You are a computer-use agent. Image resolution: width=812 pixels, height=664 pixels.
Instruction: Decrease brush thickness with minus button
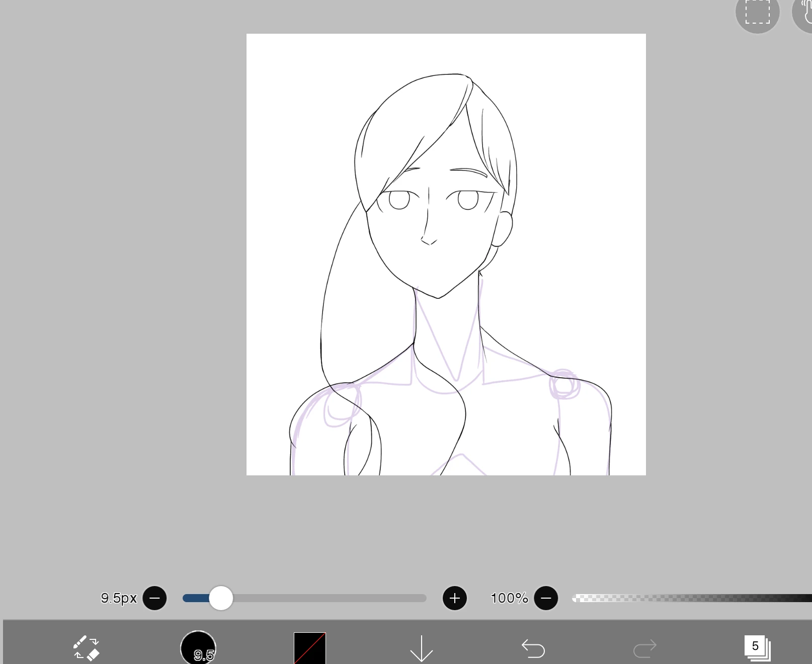pyautogui.click(x=154, y=598)
